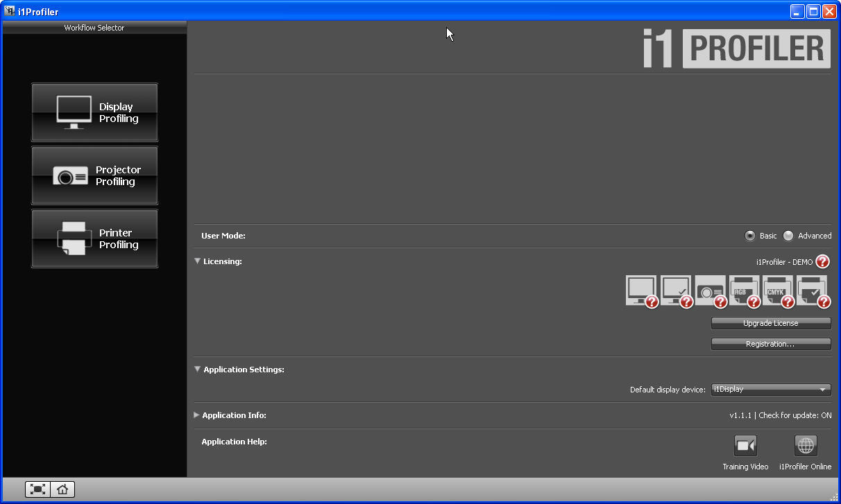Toggle the fullscreen view icon
The height and width of the screenshot is (504, 841).
[x=38, y=489]
